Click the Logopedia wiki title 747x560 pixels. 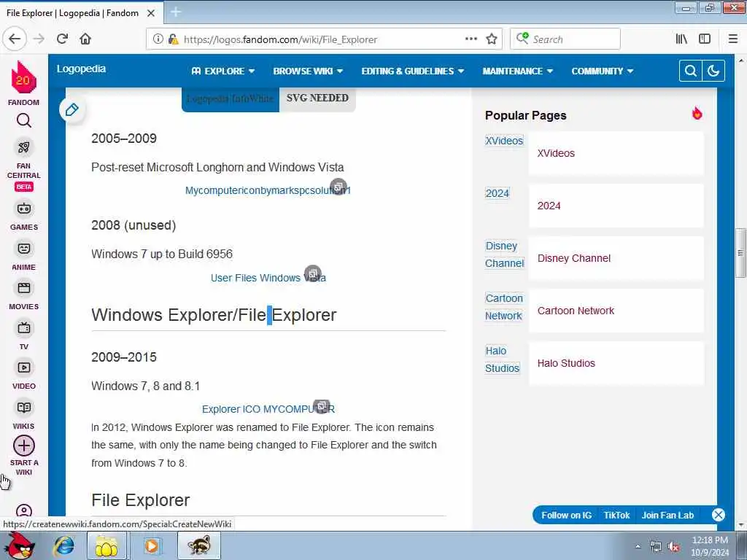pyautogui.click(x=82, y=69)
